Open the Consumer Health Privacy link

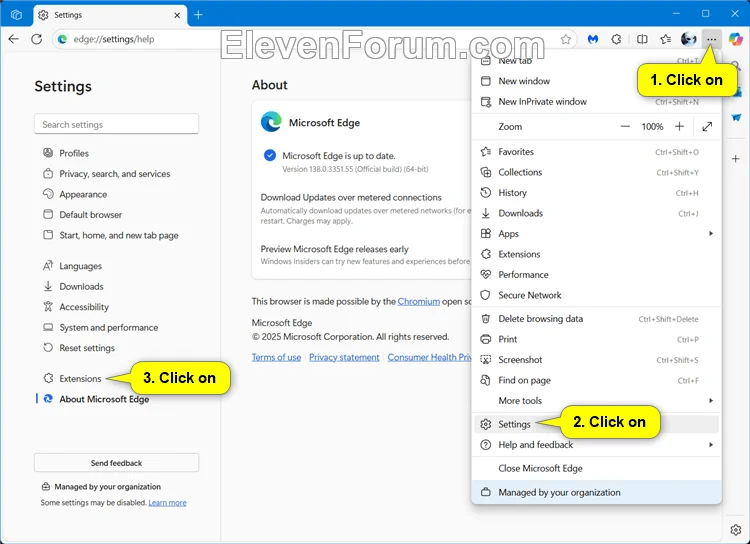click(x=430, y=357)
